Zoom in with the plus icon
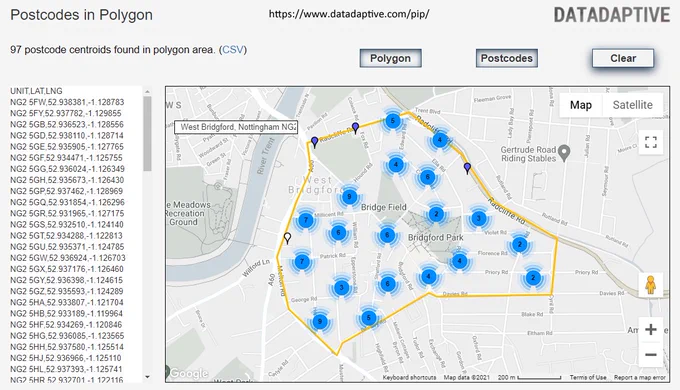680x390 pixels. click(651, 330)
